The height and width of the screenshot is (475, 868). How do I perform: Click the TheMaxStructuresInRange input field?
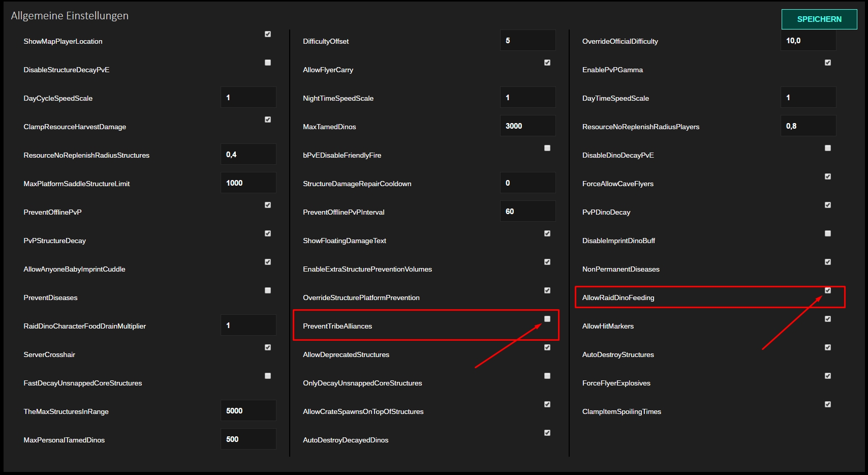click(x=249, y=410)
